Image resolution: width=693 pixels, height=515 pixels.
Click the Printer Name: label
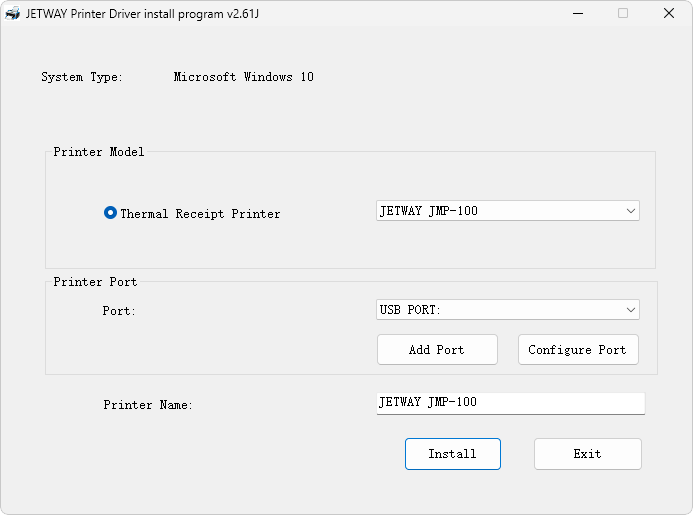[x=148, y=405]
